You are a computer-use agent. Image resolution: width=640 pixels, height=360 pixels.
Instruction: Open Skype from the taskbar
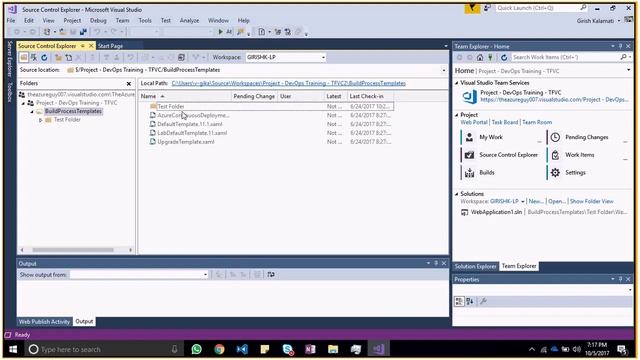point(288,349)
